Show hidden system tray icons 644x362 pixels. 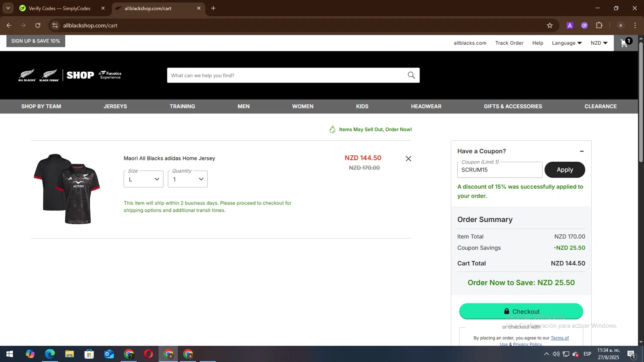point(546,354)
